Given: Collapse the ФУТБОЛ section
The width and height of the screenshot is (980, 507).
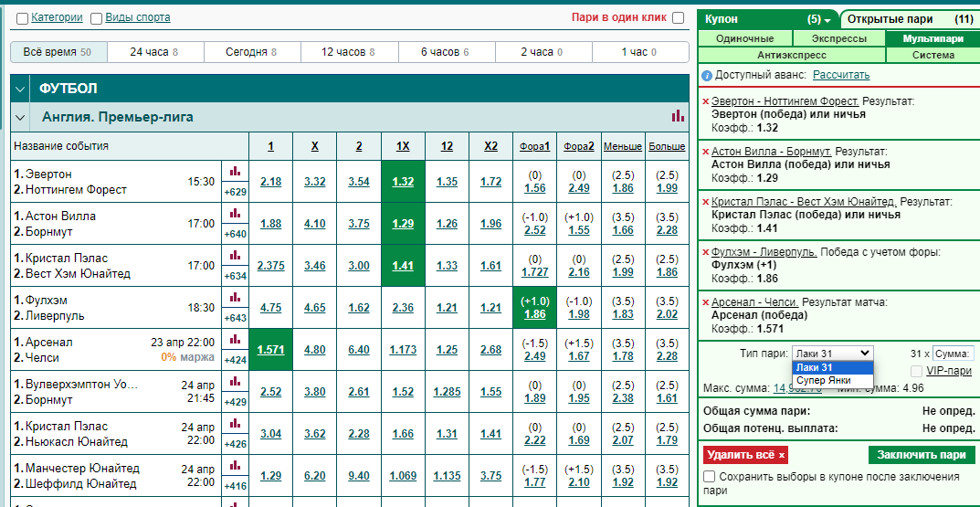Looking at the screenshot, I should [x=20, y=89].
